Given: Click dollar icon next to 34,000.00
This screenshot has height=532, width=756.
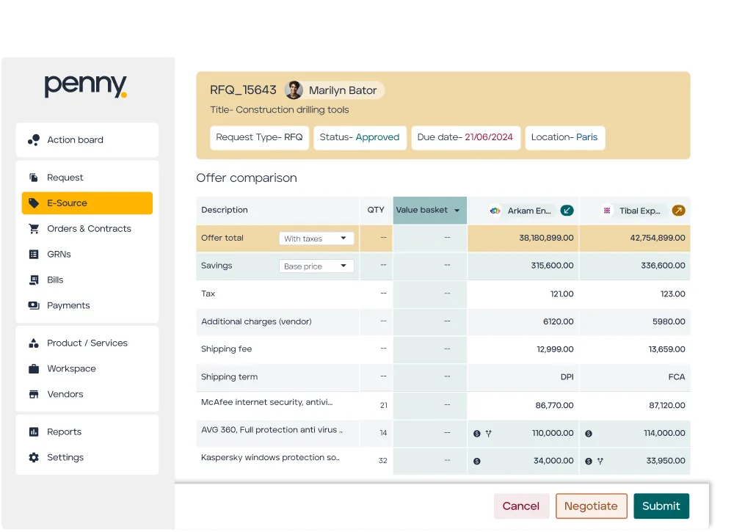Looking at the screenshot, I should (477, 461).
